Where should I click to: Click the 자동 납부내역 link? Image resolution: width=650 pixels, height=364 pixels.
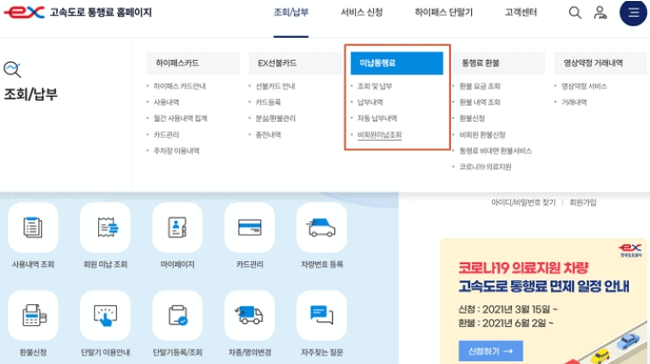[377, 119]
